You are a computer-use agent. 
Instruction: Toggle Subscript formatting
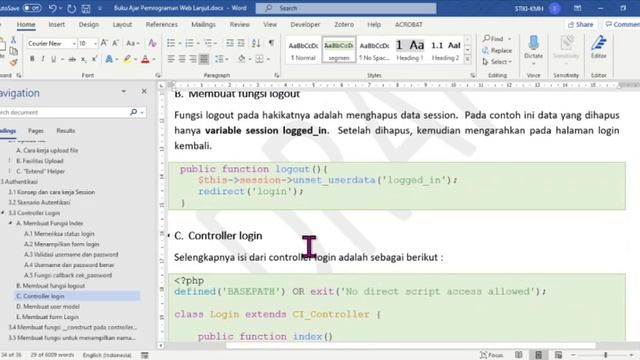(x=83, y=59)
